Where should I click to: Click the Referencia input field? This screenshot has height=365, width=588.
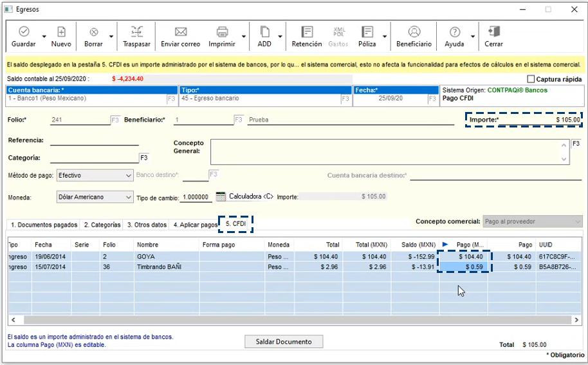[94, 140]
